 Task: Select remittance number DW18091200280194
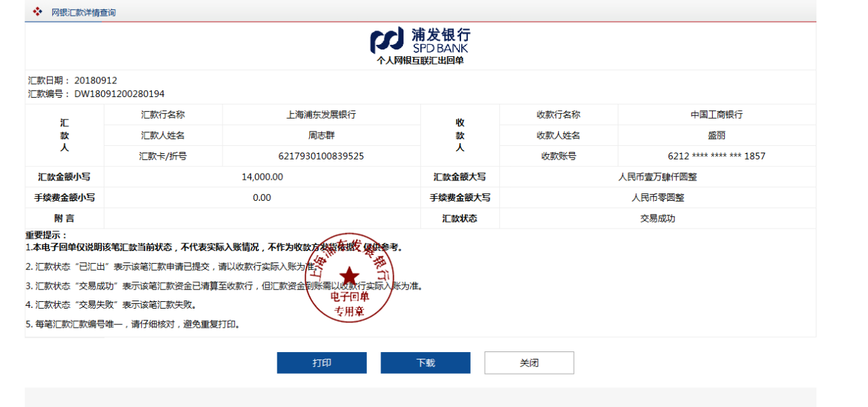click(119, 94)
